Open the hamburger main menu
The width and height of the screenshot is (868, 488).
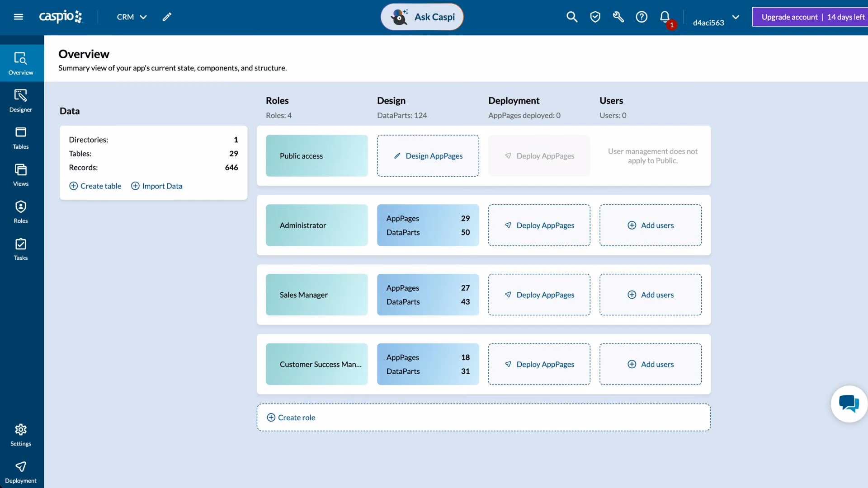19,17
